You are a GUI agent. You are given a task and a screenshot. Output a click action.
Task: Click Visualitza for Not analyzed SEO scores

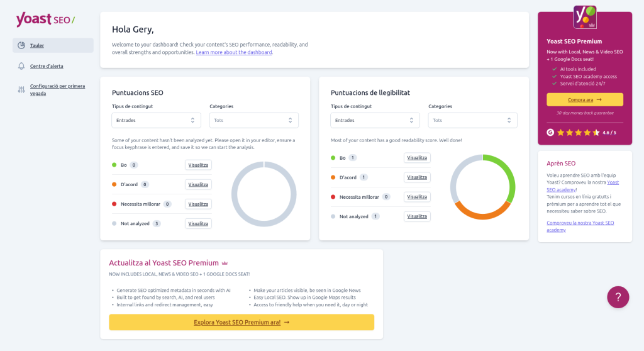(198, 223)
